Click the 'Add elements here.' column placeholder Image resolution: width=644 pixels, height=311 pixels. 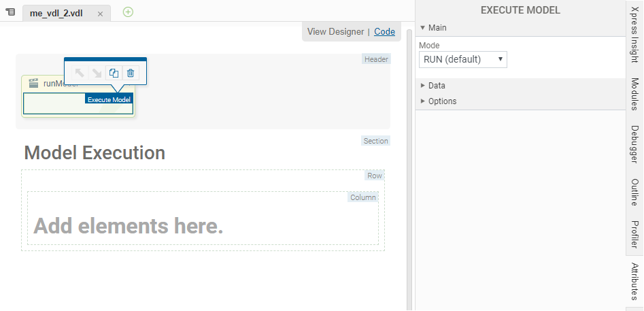129,226
